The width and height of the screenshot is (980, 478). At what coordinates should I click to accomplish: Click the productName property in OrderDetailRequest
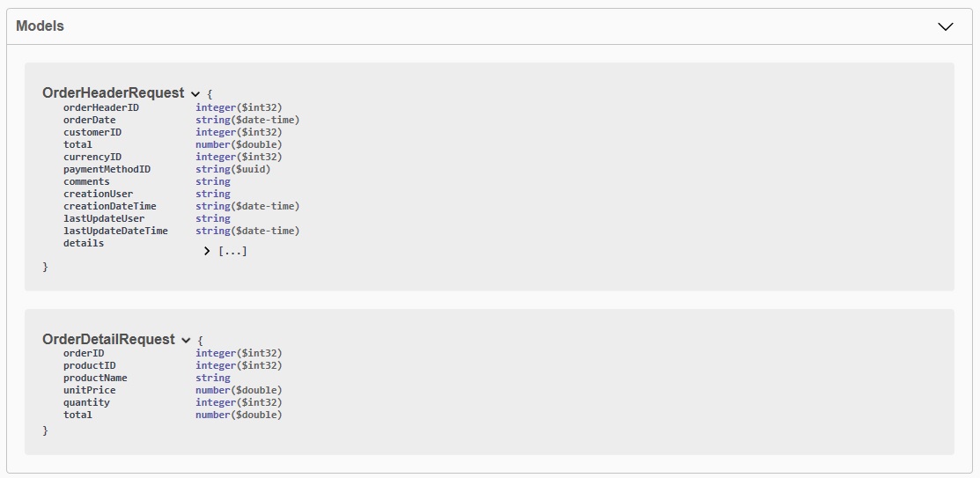pyautogui.click(x=95, y=378)
